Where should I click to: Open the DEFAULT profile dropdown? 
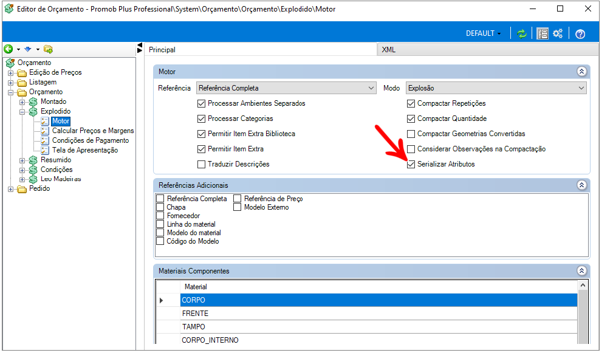483,33
